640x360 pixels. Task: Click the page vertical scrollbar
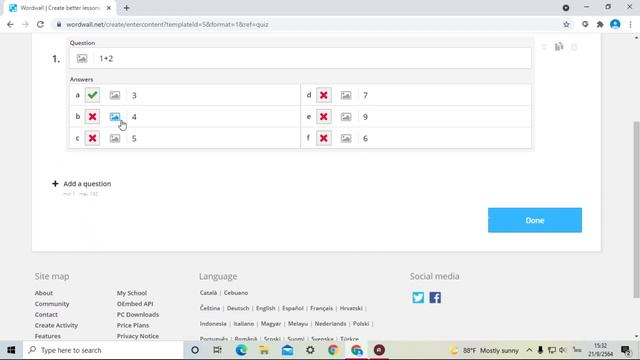coord(636,209)
